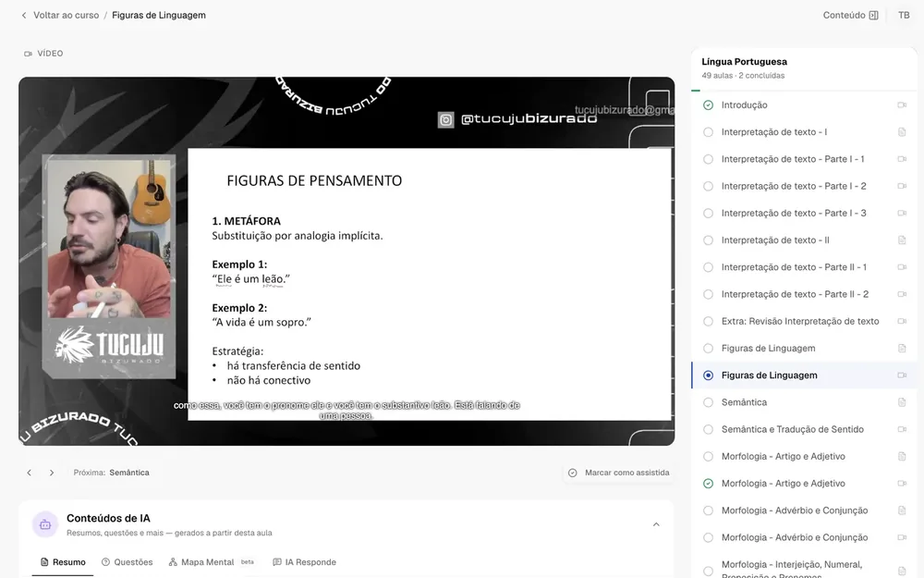Screen dimensions: 924x578
Task: Open lesson Interpretação de texto - Parte II - 1
Action: 804,267
